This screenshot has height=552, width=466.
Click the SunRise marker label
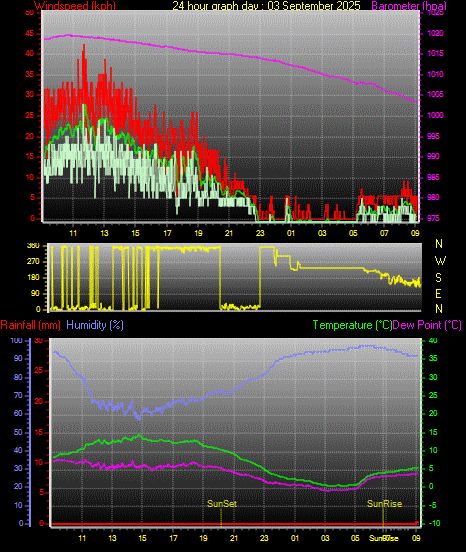[384, 504]
